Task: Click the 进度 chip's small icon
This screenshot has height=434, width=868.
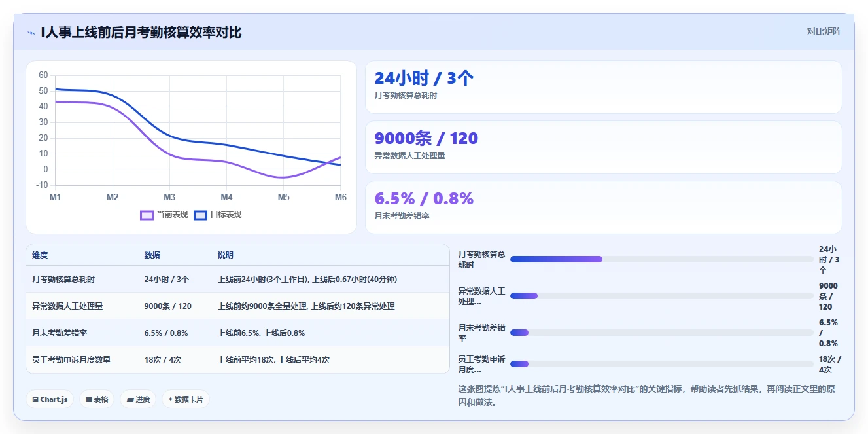Action: tap(130, 399)
